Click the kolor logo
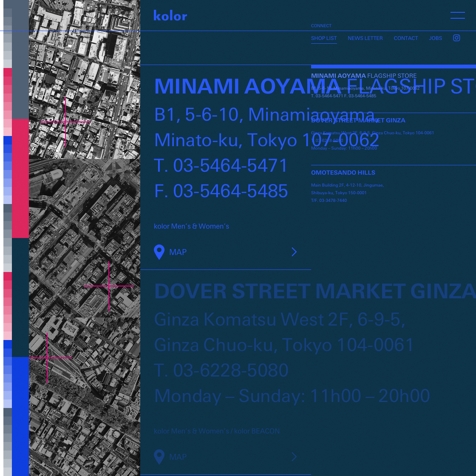Image resolution: width=476 pixels, height=476 pixels. tap(170, 15)
